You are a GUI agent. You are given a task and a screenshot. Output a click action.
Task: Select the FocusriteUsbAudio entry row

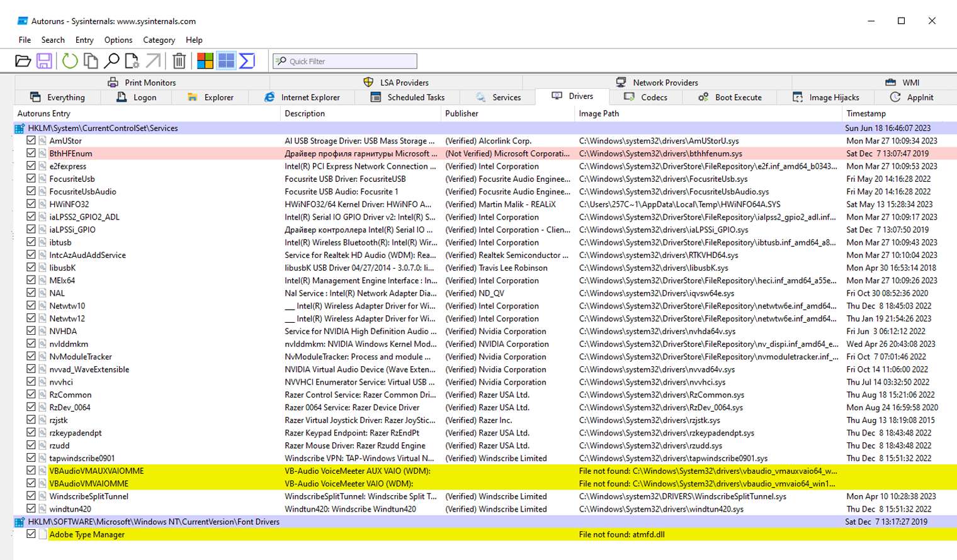pos(485,192)
